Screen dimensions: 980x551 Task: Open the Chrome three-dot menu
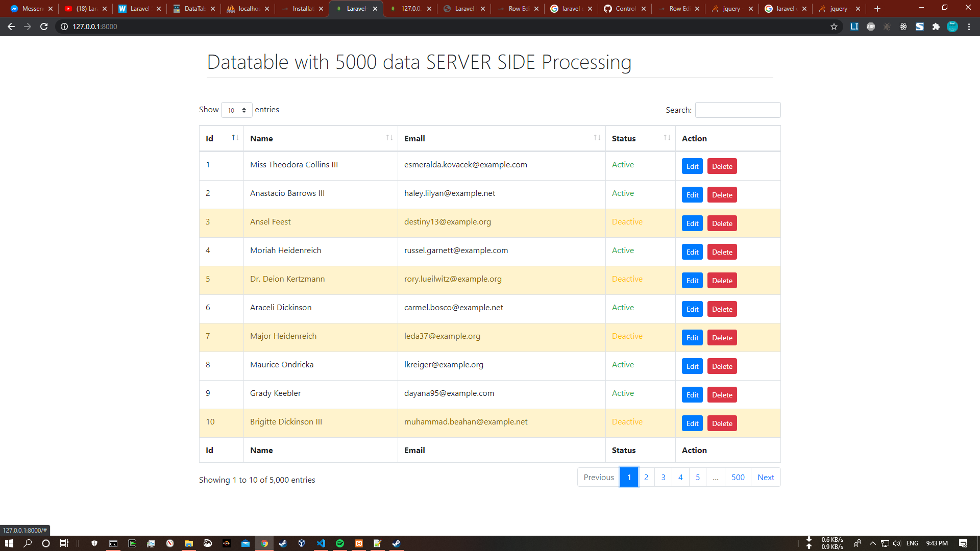[969, 27]
